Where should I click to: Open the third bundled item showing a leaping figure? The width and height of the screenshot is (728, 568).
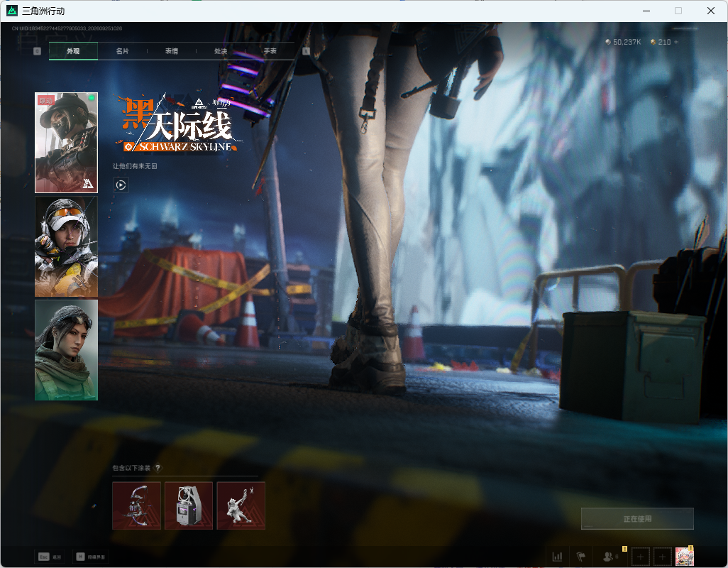coord(241,506)
